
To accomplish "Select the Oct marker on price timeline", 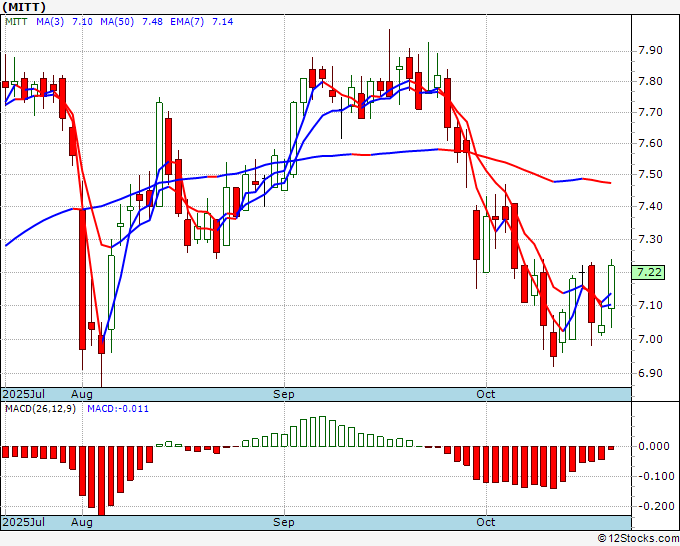I will coord(485,394).
